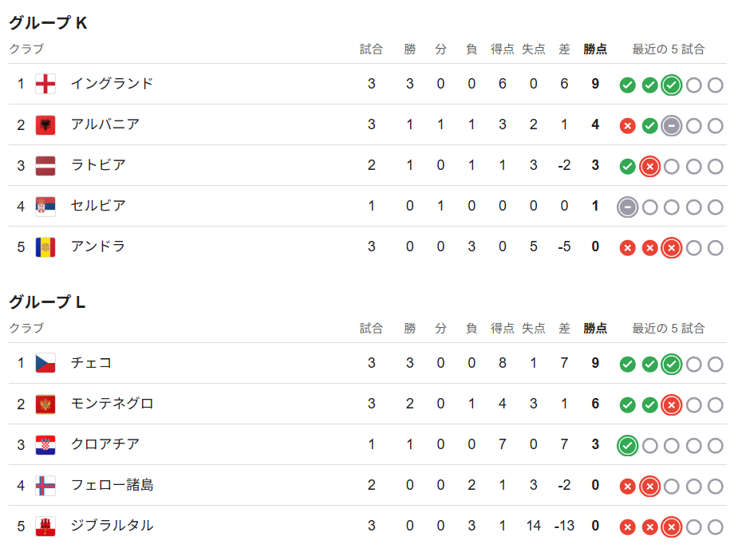Image resolution: width=738 pixels, height=560 pixels.
Task: Click Latvia's highlighted loss result indicator
Action: [649, 167]
